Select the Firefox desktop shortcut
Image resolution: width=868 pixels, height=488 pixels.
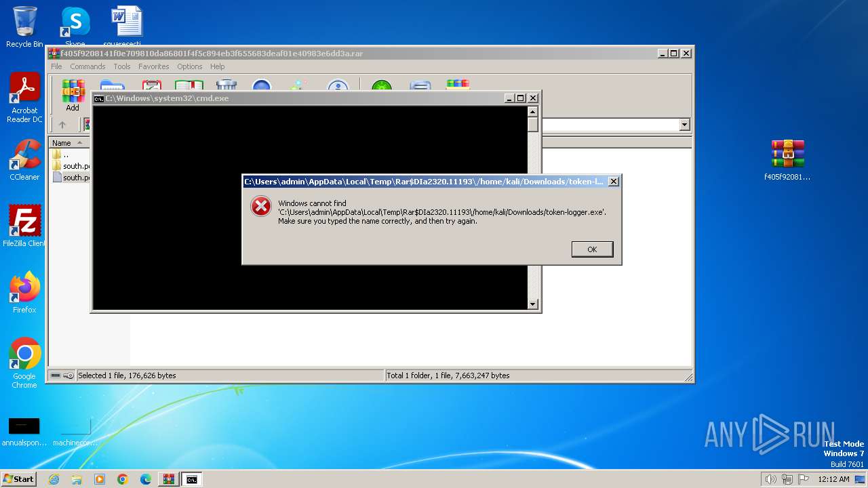click(x=24, y=293)
